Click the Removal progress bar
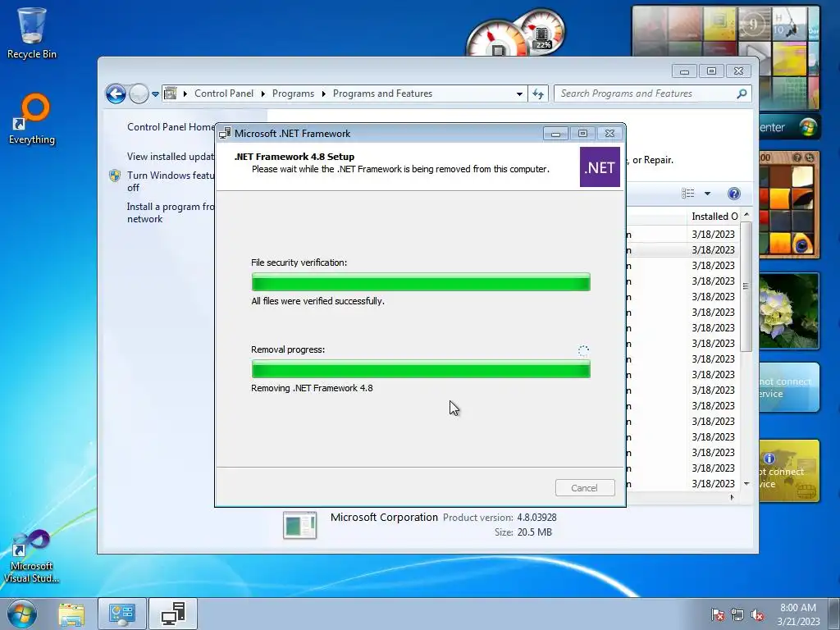The image size is (840, 630). pos(421,369)
